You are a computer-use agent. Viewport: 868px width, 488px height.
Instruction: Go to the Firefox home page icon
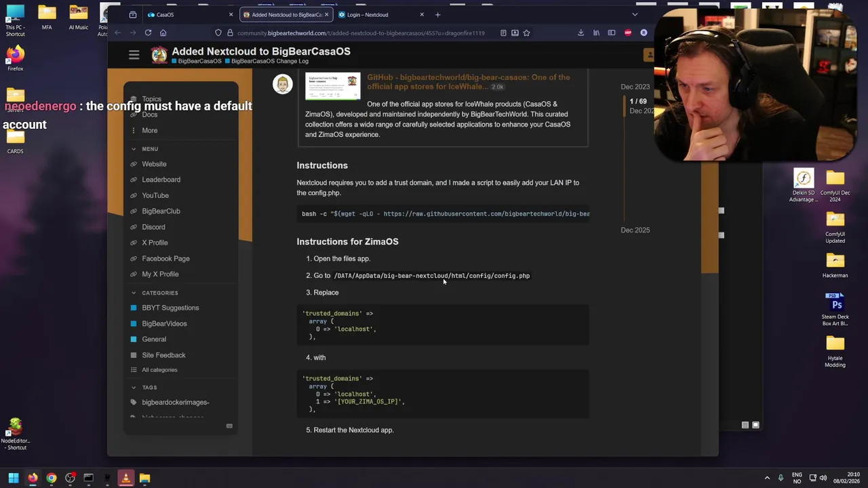click(x=163, y=33)
